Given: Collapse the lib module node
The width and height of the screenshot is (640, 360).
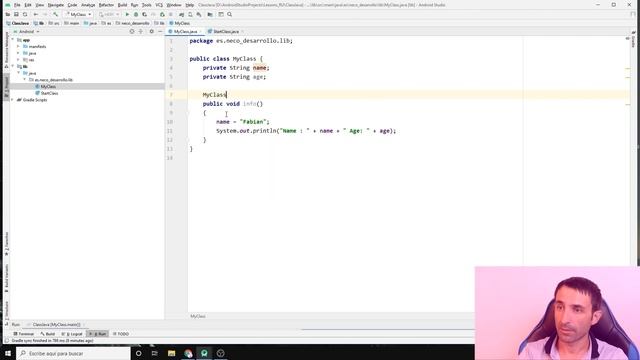Looking at the screenshot, I should (x=13, y=66).
